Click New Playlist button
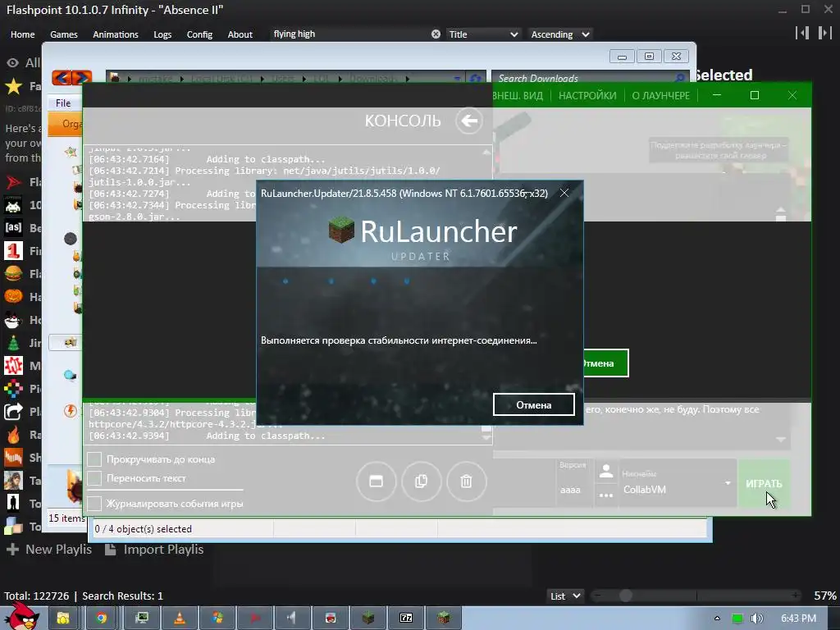This screenshot has height=630, width=840. tap(48, 550)
